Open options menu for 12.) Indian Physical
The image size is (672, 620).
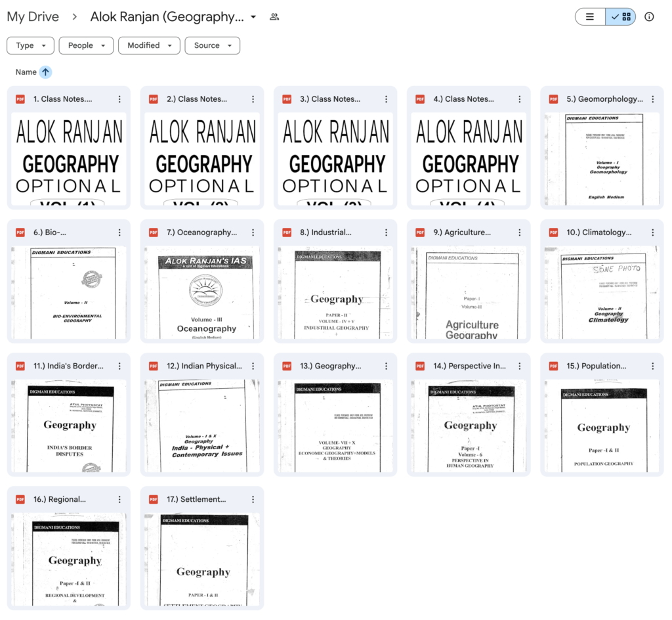click(x=253, y=366)
